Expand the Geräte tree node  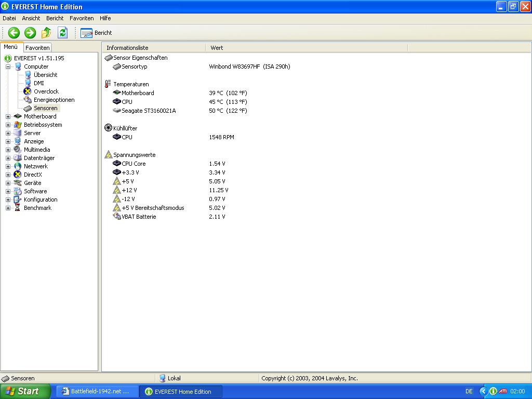pyautogui.click(x=8, y=183)
